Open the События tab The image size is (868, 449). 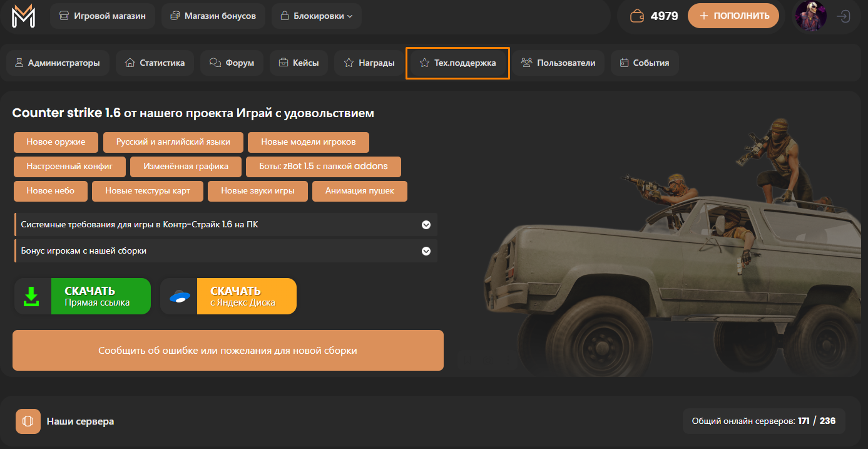pos(645,63)
